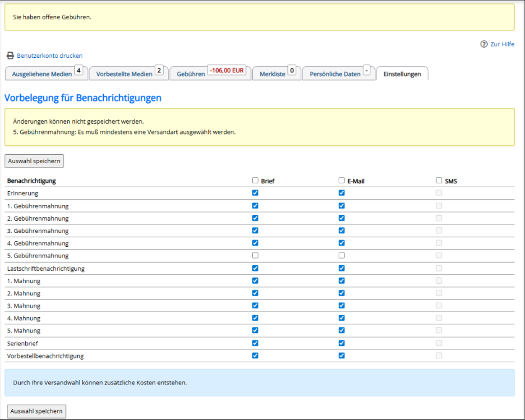Uncheck E-Mail for Lastschriftbenachrichtigung

(x=341, y=268)
